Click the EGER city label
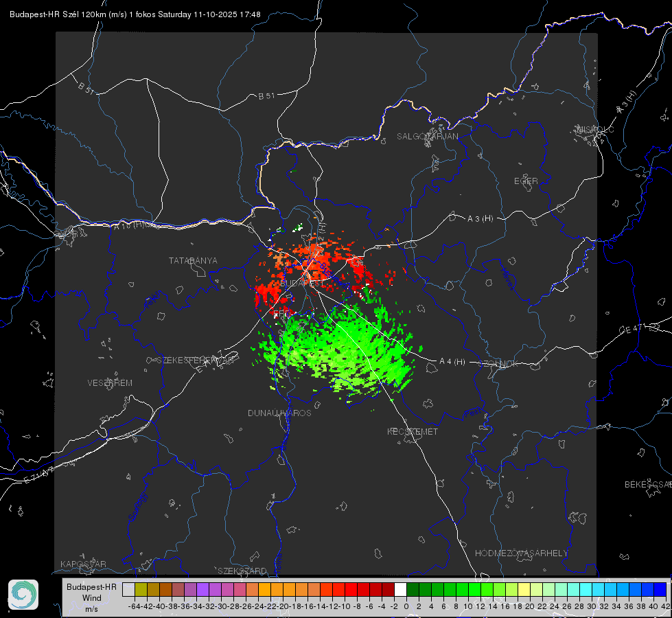 (526, 181)
